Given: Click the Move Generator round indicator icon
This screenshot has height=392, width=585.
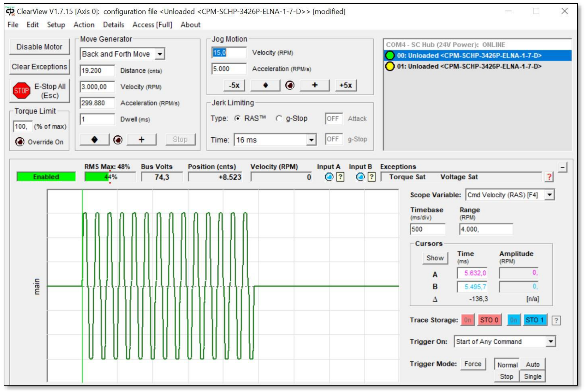Looking at the screenshot, I should click(118, 140).
